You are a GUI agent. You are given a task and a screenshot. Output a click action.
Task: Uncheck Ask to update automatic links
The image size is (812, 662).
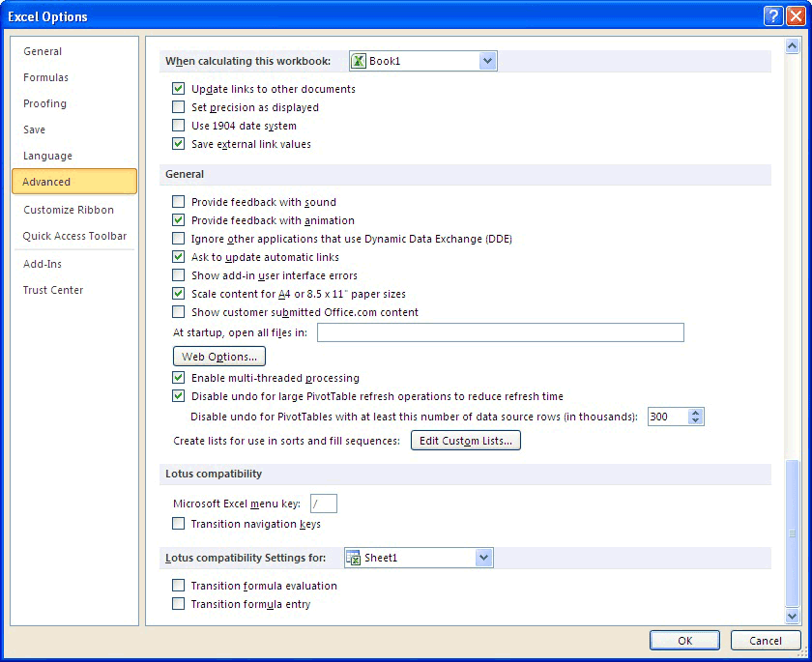[178, 257]
